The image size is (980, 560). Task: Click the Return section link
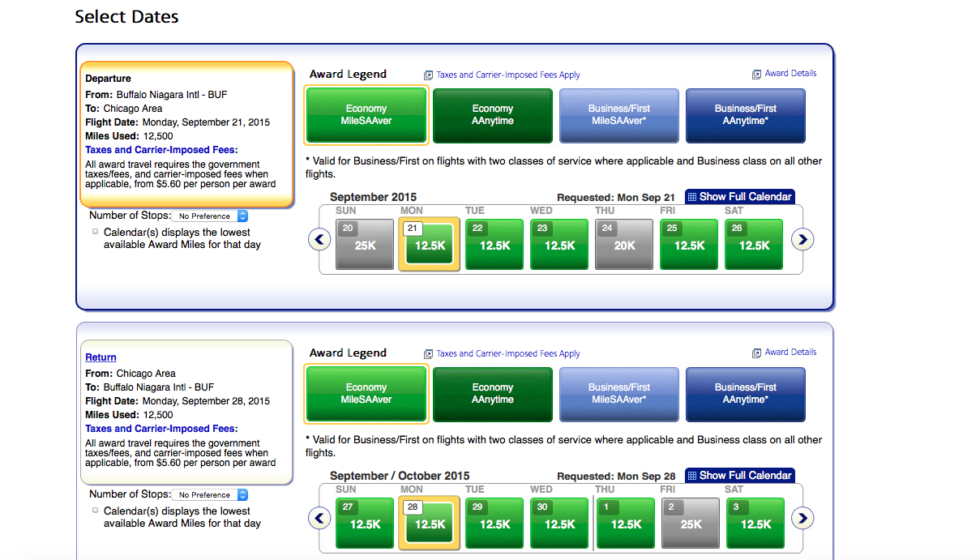pyautogui.click(x=101, y=357)
